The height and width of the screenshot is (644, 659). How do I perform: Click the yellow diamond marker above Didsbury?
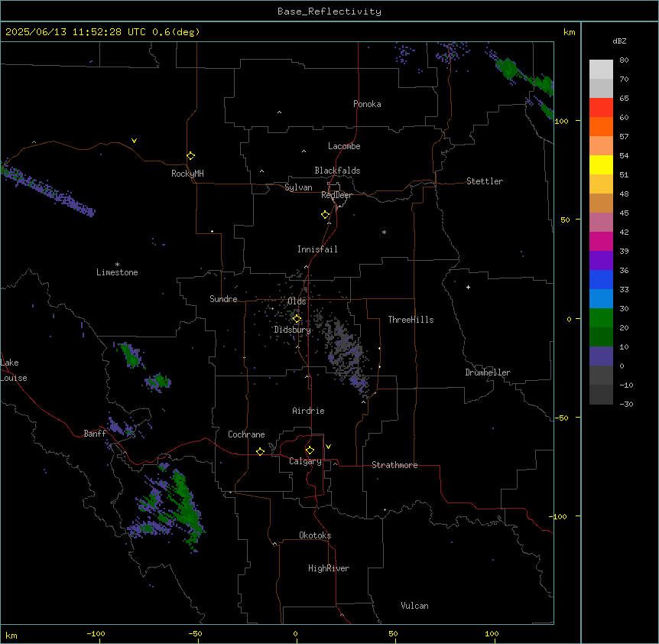(x=297, y=319)
